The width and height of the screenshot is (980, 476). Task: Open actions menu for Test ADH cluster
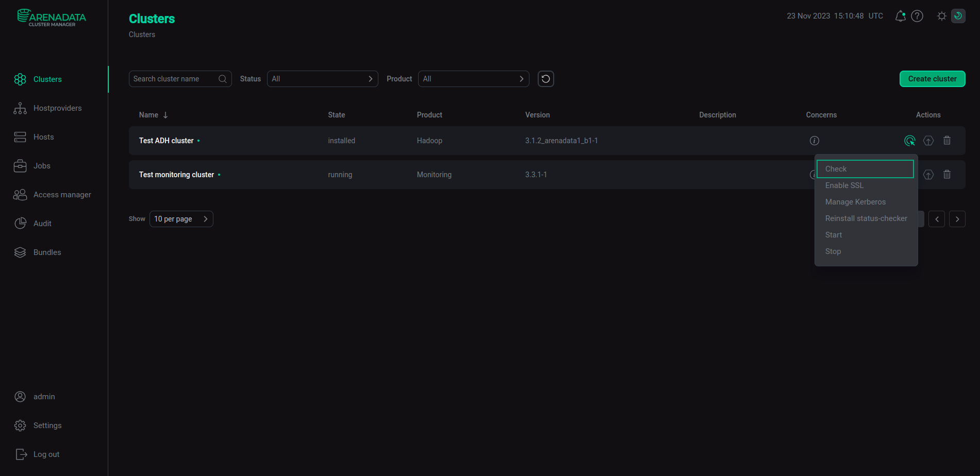(910, 141)
